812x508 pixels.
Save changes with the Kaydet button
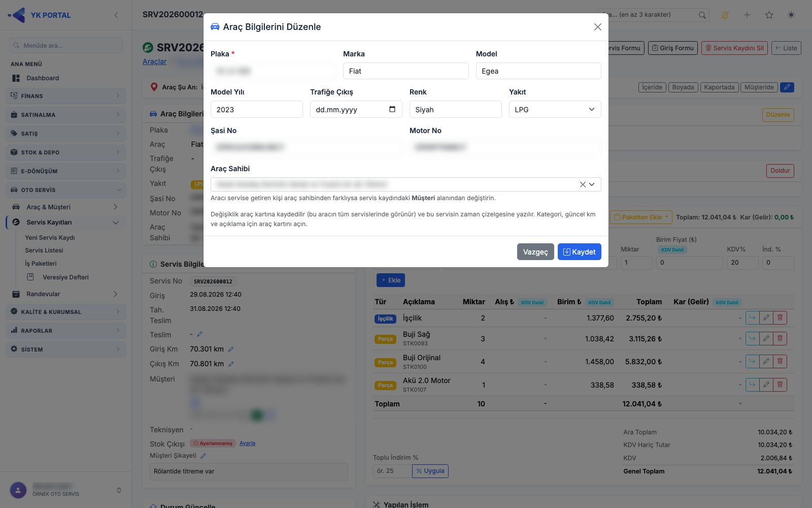pyautogui.click(x=579, y=252)
